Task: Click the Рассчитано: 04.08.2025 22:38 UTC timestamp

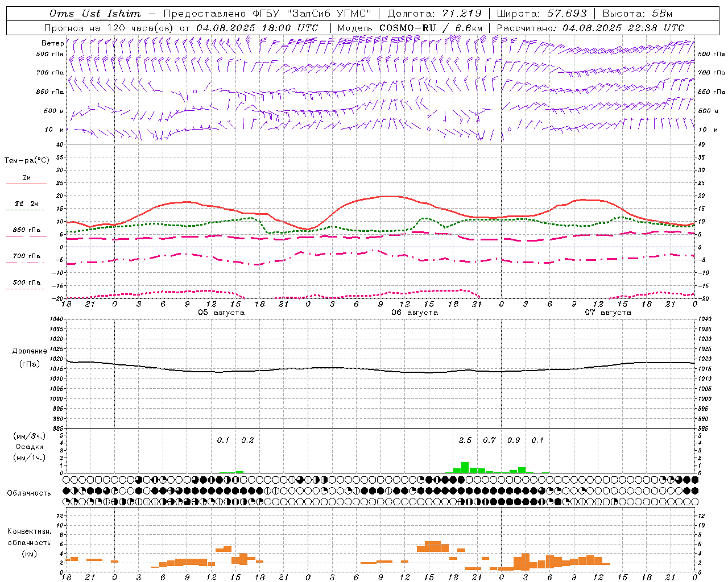Action: [x=590, y=28]
